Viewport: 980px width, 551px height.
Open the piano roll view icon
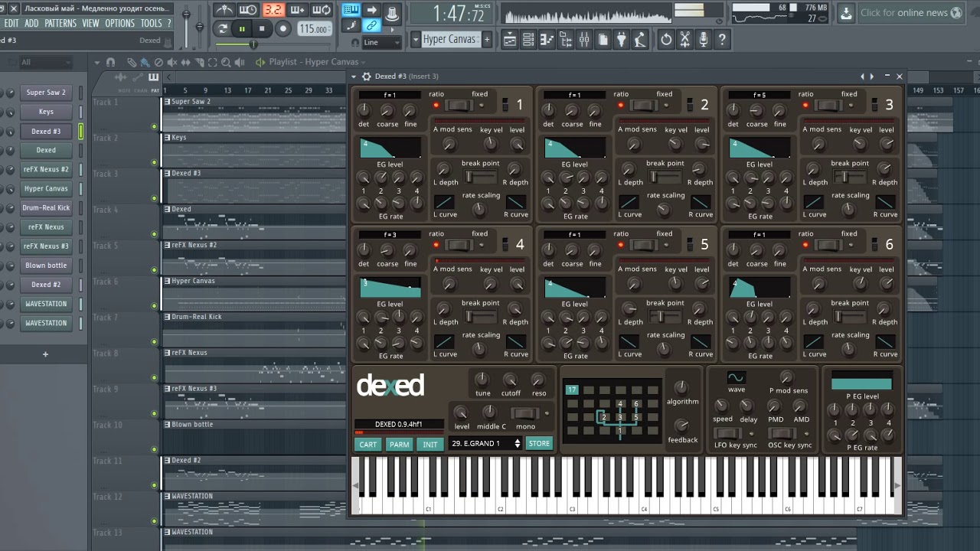pyautogui.click(x=547, y=39)
